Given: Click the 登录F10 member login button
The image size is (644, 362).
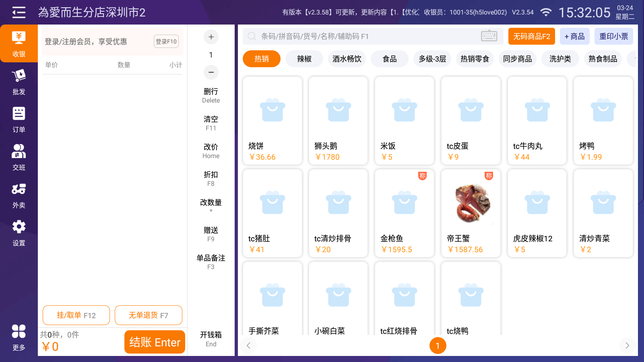Looking at the screenshot, I should click(x=166, y=41).
